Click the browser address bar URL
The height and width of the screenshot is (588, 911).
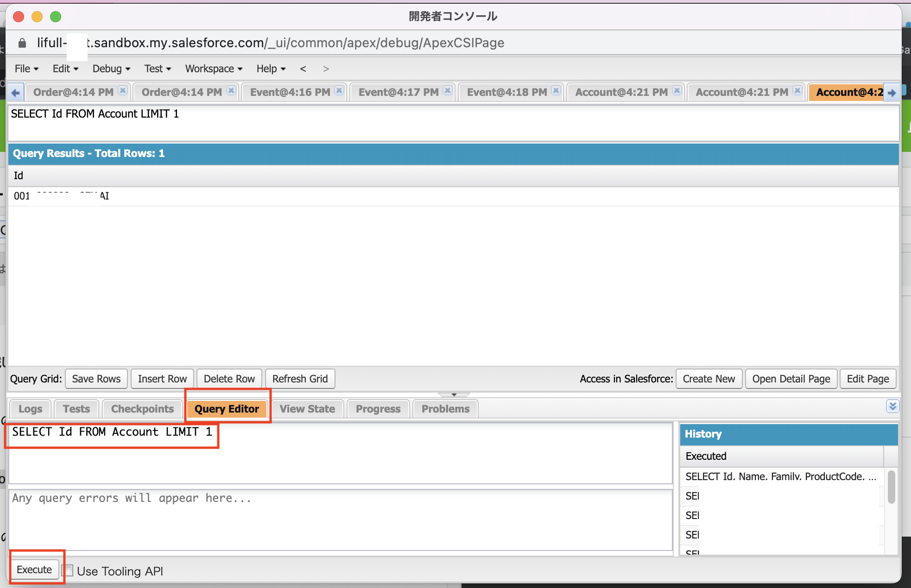pos(271,43)
